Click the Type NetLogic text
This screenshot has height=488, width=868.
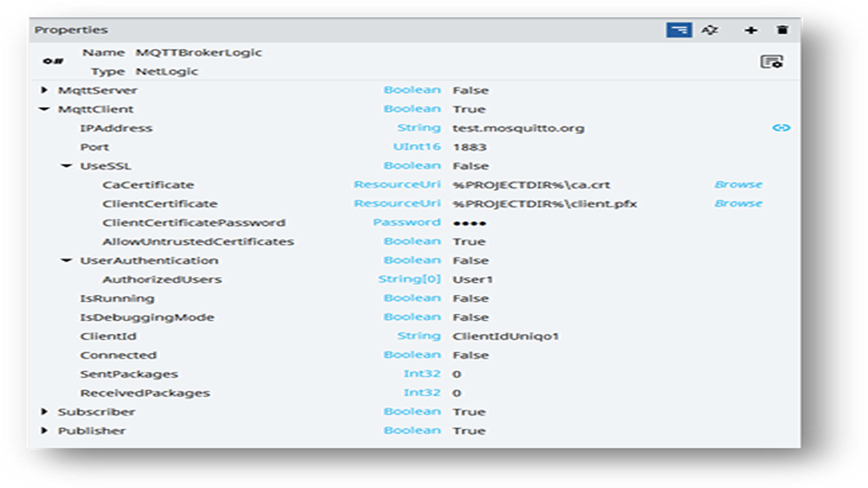[x=167, y=72]
